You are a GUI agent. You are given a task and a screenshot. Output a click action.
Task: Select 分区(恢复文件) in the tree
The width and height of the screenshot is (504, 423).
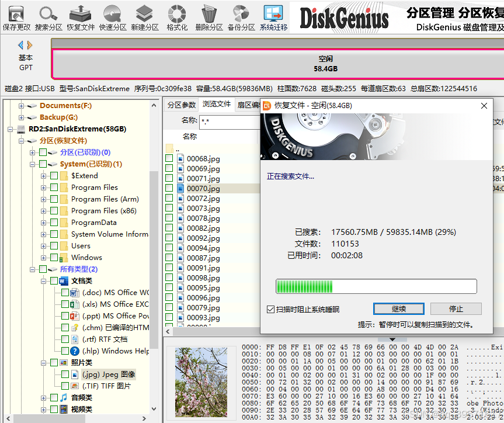pos(63,141)
